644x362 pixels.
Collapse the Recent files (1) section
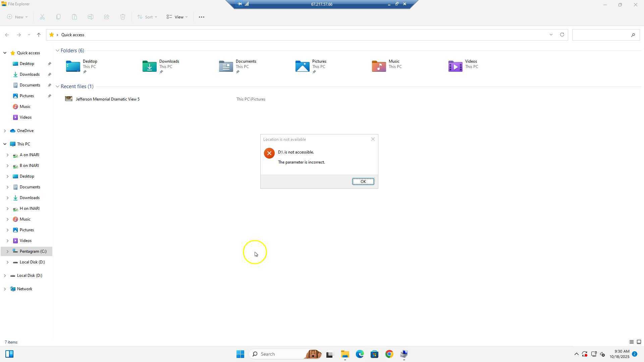pos(57,86)
